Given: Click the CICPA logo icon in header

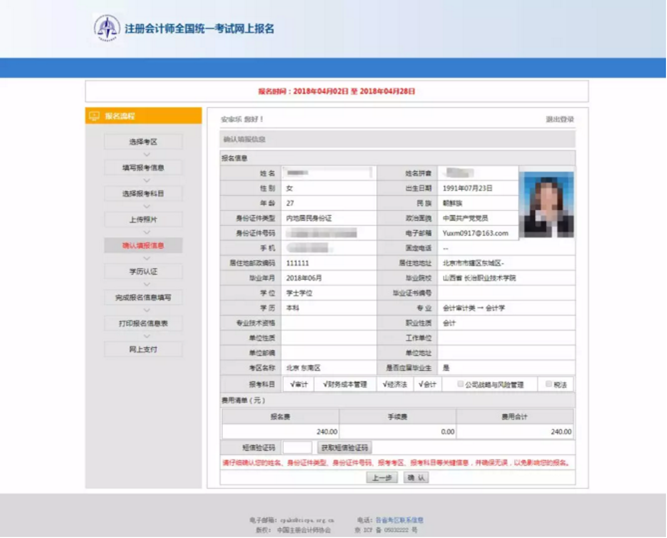Looking at the screenshot, I should pos(107,28).
